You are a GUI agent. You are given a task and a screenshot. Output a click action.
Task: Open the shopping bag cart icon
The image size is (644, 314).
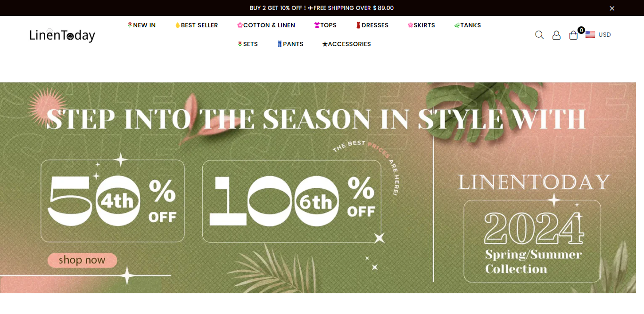pos(573,35)
